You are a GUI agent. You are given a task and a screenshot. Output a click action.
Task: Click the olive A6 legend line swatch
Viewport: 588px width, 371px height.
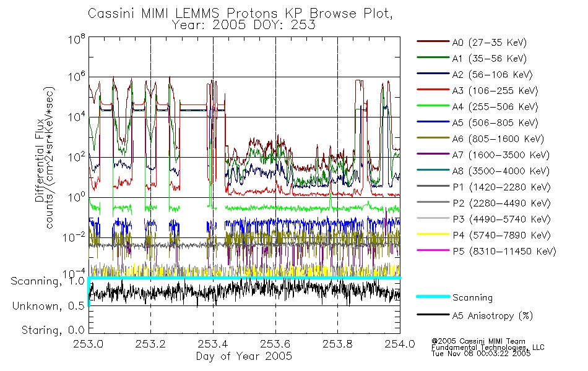pos(433,138)
